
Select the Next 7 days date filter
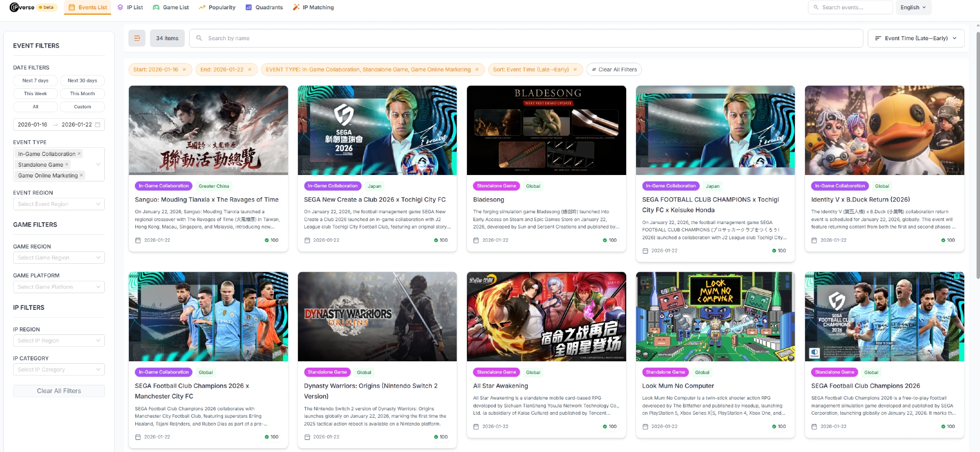(35, 80)
